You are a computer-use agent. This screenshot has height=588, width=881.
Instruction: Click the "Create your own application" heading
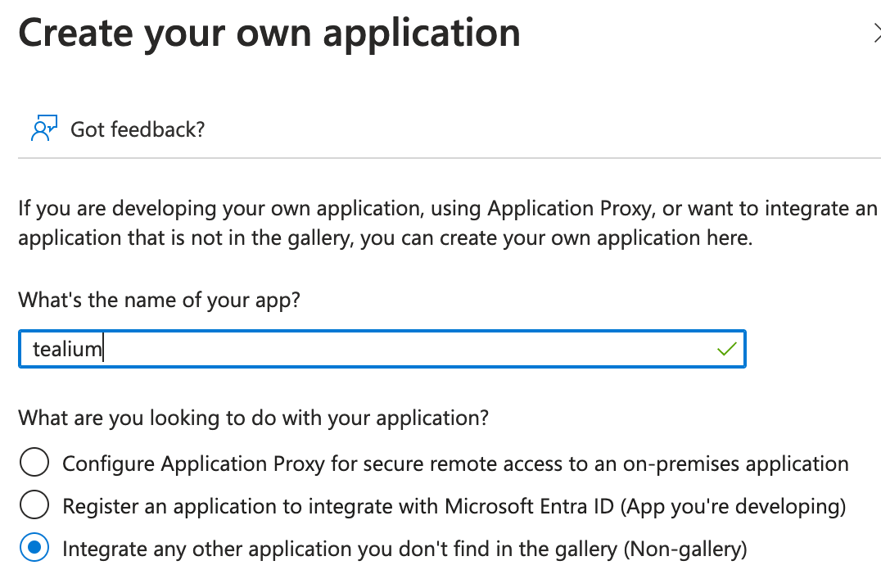(x=269, y=34)
